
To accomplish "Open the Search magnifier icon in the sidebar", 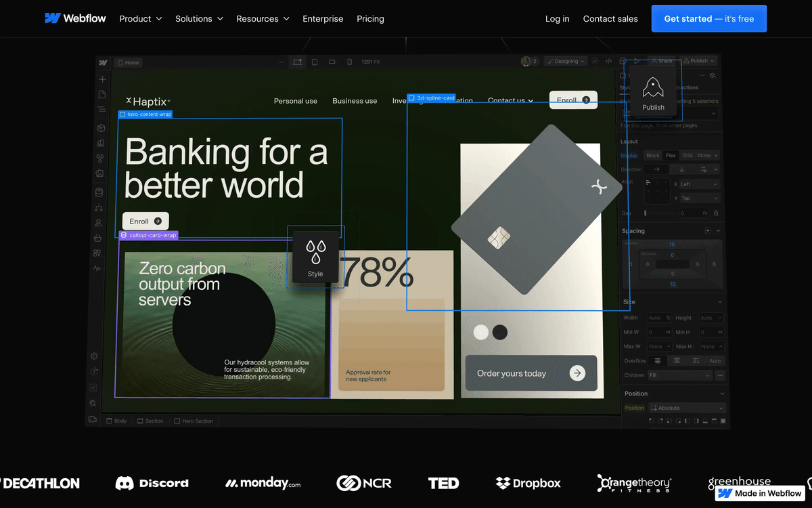I will pos(93,404).
